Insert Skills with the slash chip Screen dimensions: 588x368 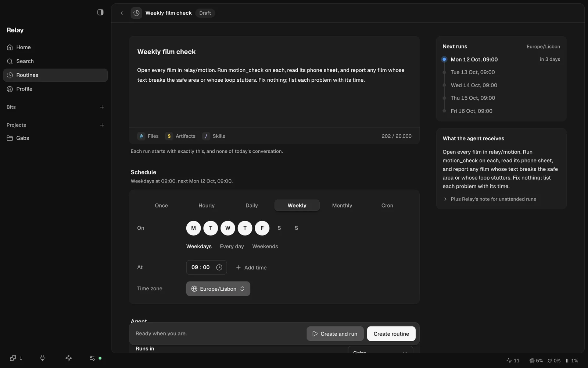pos(214,136)
